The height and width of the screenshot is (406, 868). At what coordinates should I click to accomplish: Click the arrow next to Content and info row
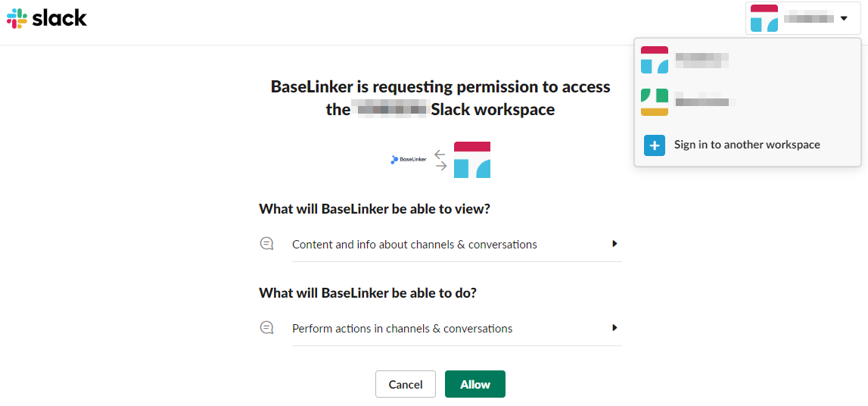coord(614,244)
